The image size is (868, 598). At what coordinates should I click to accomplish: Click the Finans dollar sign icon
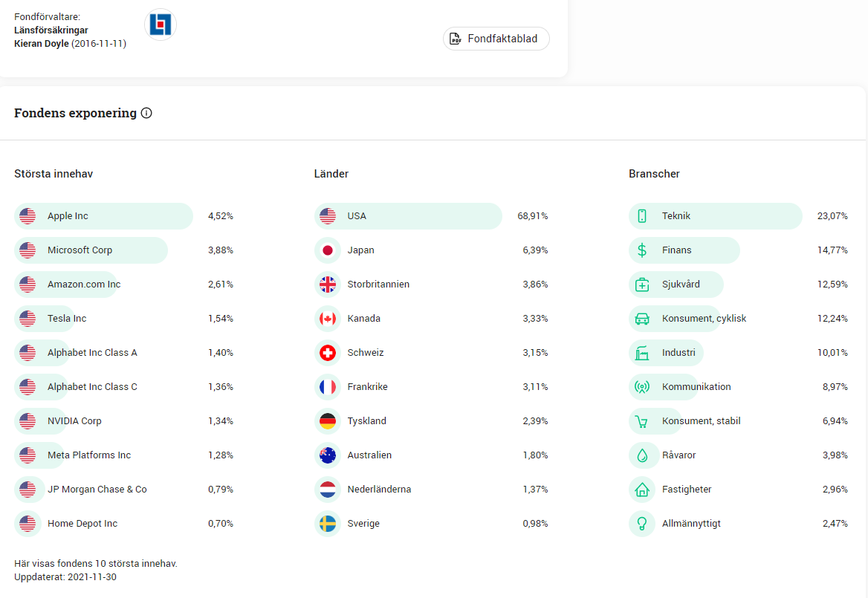click(642, 250)
